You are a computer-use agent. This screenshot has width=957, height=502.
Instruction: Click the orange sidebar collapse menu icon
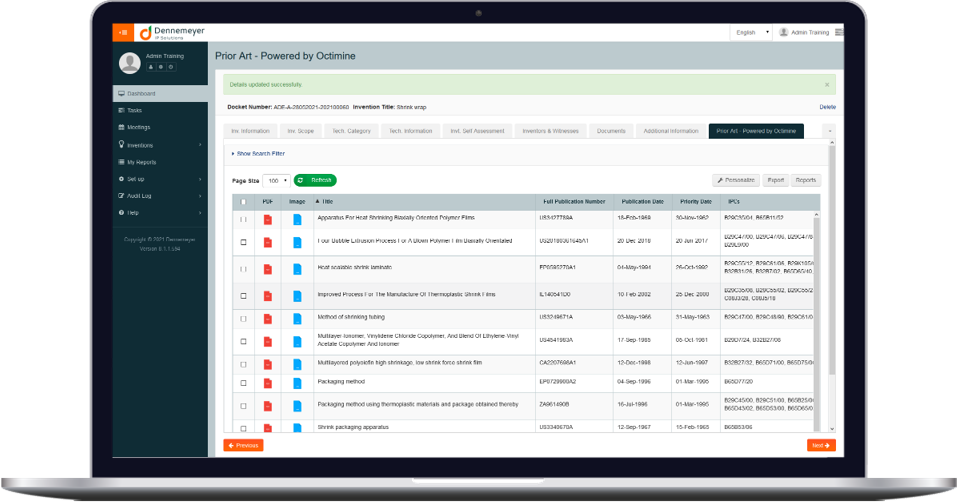[x=123, y=32]
